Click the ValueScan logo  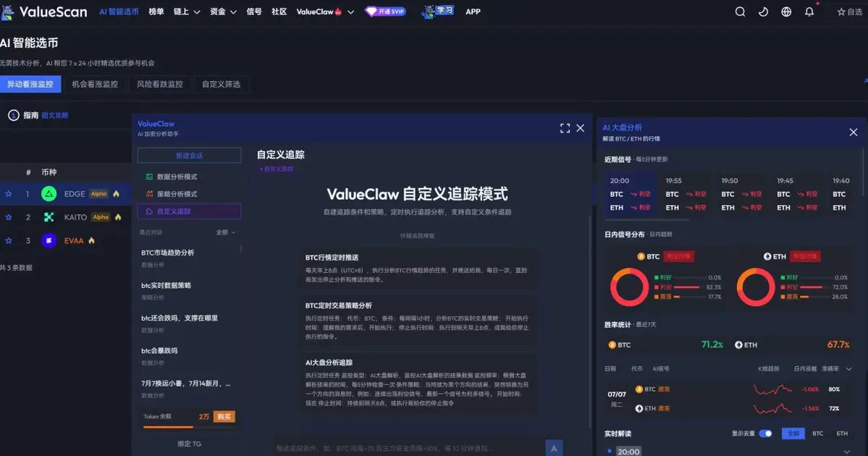(44, 12)
